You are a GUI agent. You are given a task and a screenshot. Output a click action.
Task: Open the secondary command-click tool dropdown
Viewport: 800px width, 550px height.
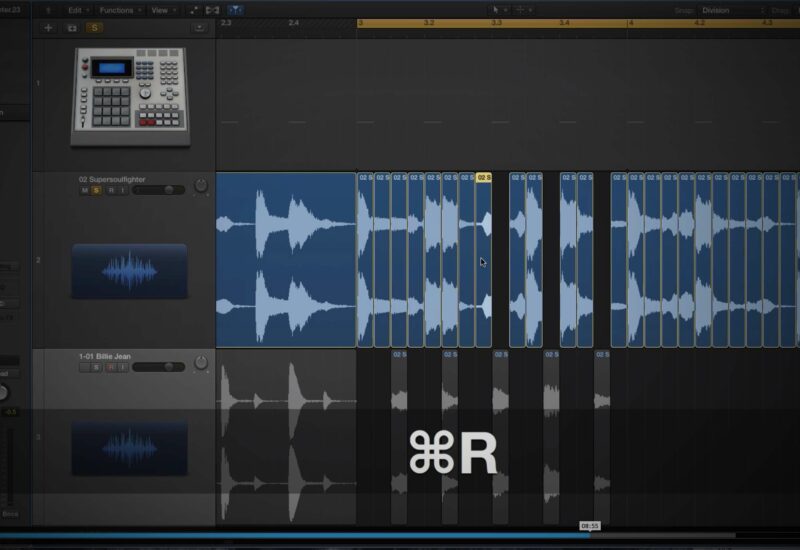click(x=523, y=10)
